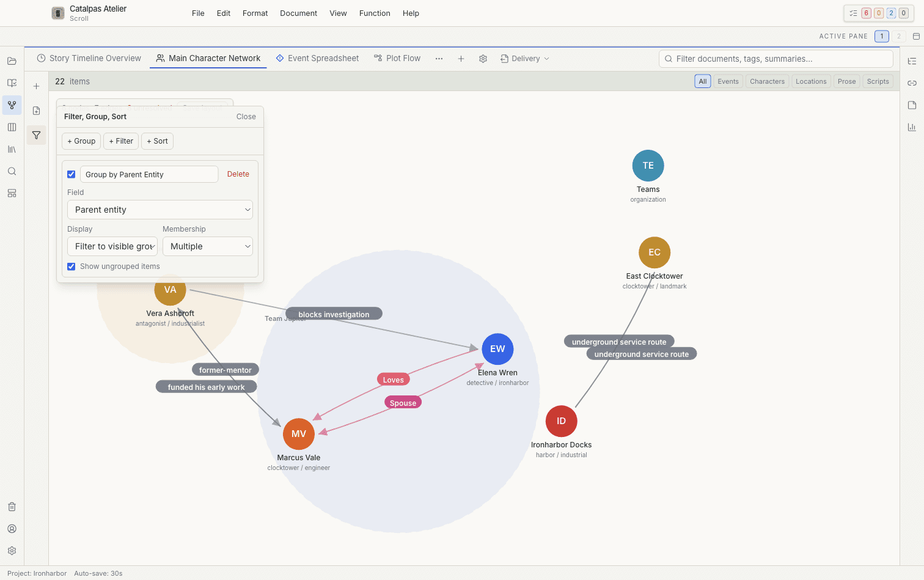Uncheck Show ungrouped items
Screen dimensions: 924x580
(x=71, y=266)
